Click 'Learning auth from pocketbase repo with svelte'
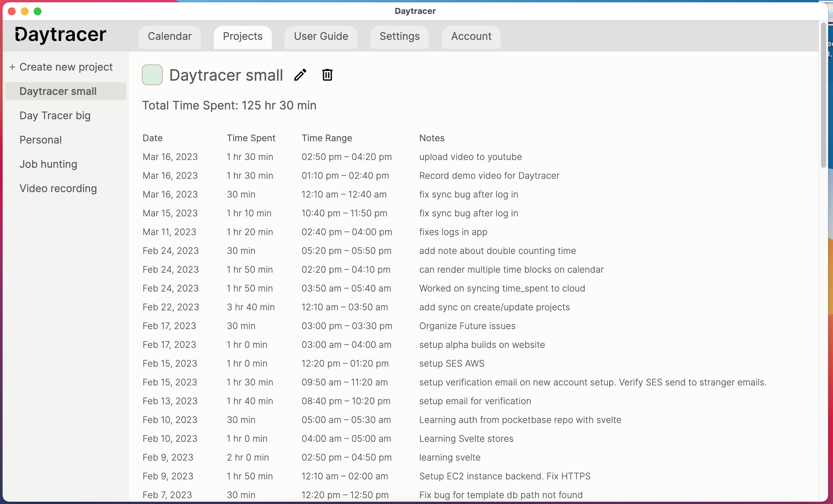833x504 pixels. tap(520, 420)
